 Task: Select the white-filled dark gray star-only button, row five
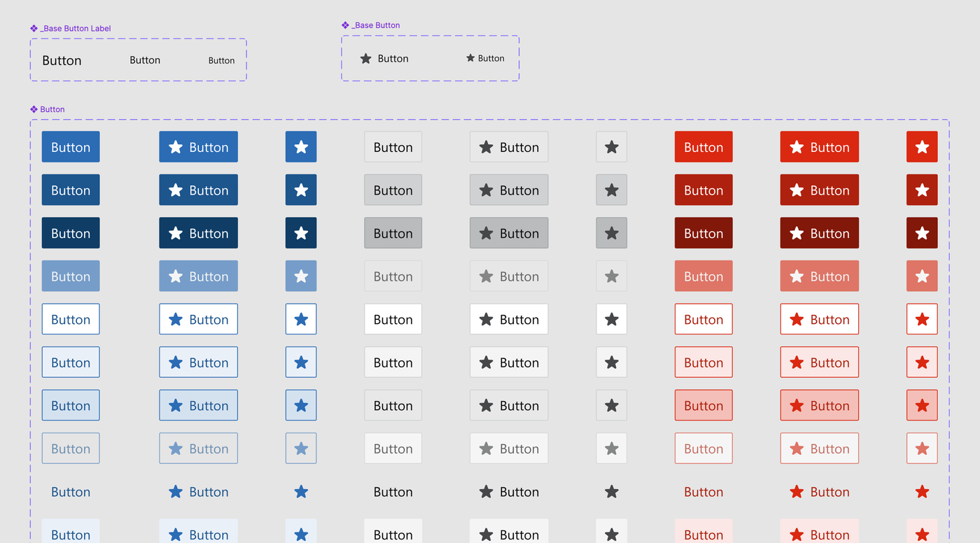(612, 319)
